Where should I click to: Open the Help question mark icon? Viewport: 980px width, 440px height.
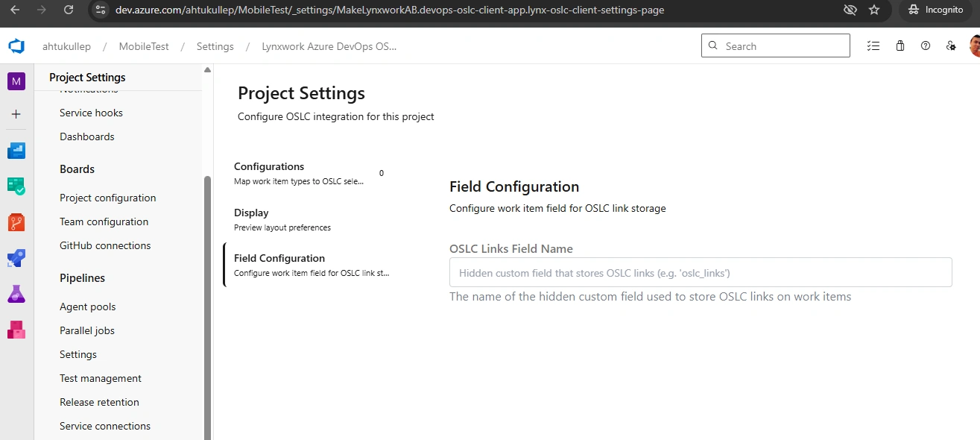(x=926, y=45)
